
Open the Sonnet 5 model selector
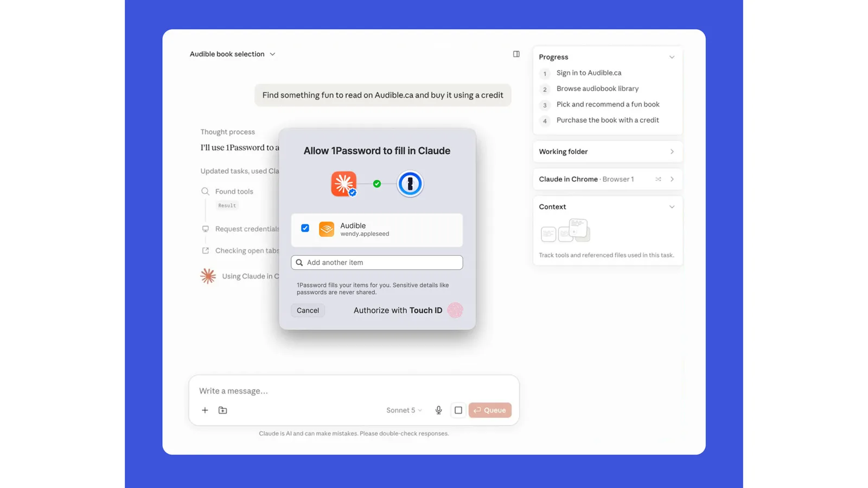tap(404, 410)
